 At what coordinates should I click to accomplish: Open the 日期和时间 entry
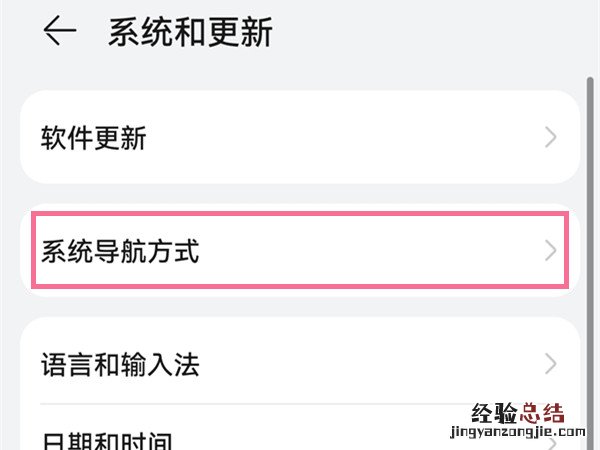(x=106, y=440)
